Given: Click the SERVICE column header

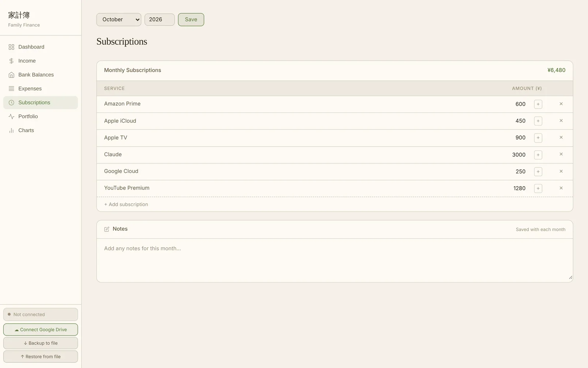Looking at the screenshot, I should [x=114, y=88].
